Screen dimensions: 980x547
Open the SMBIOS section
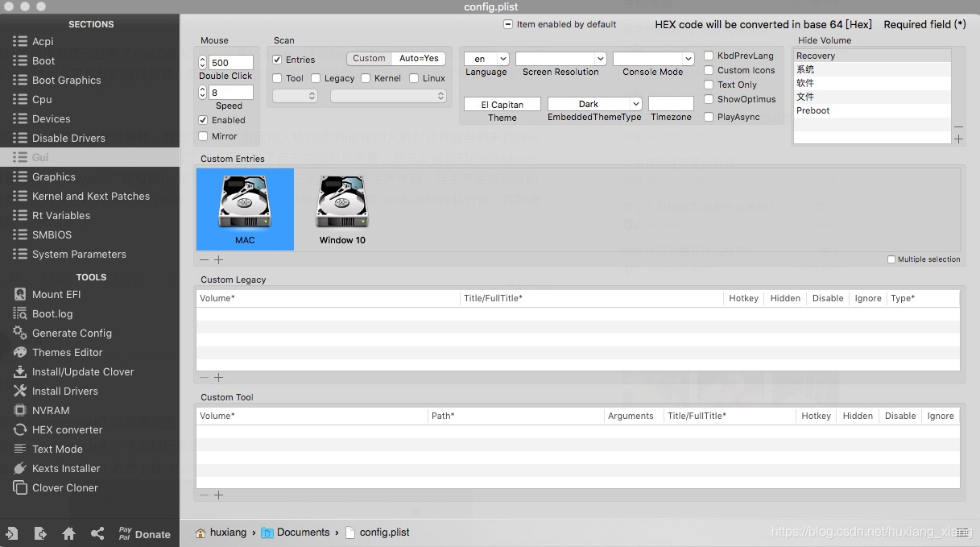tap(52, 234)
